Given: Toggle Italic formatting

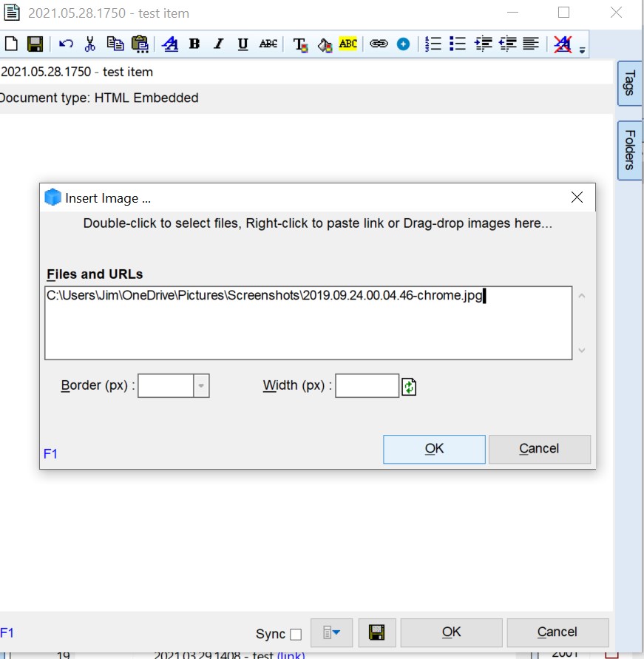Looking at the screenshot, I should tap(218, 44).
